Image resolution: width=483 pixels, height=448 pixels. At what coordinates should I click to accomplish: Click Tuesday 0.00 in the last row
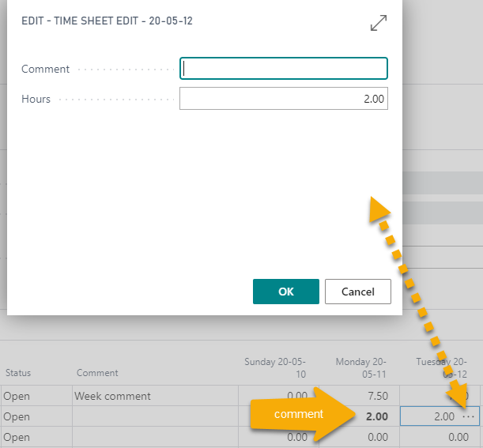pos(441,437)
